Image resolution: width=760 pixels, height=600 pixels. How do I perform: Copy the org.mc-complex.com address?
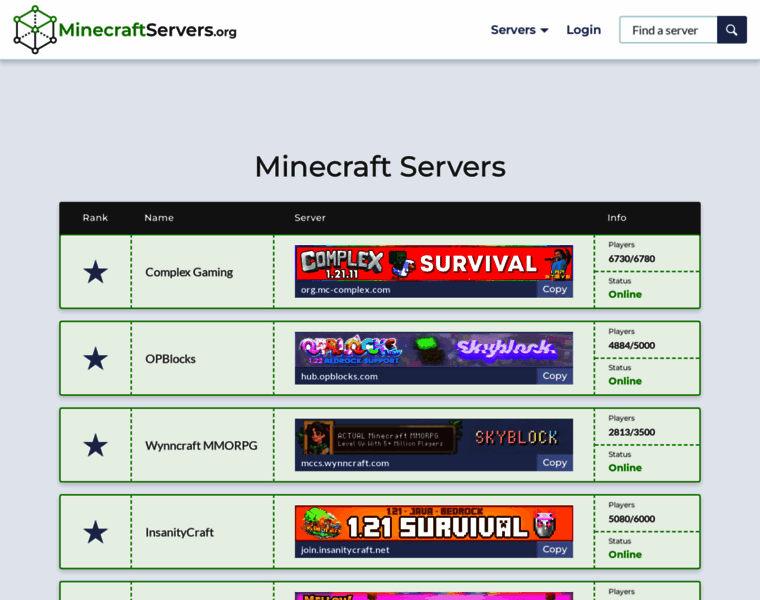point(554,289)
